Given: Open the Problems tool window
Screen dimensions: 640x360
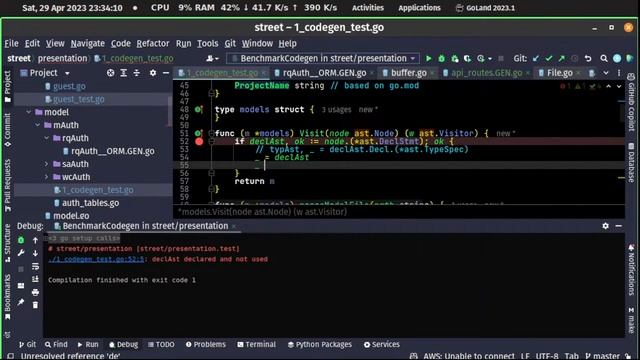Looking at the screenshot, I should [206, 344].
